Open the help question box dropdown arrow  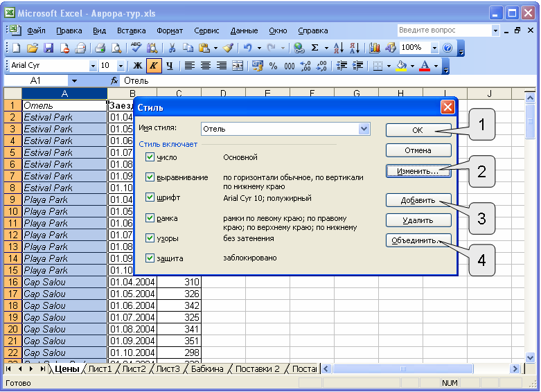pos(495,30)
